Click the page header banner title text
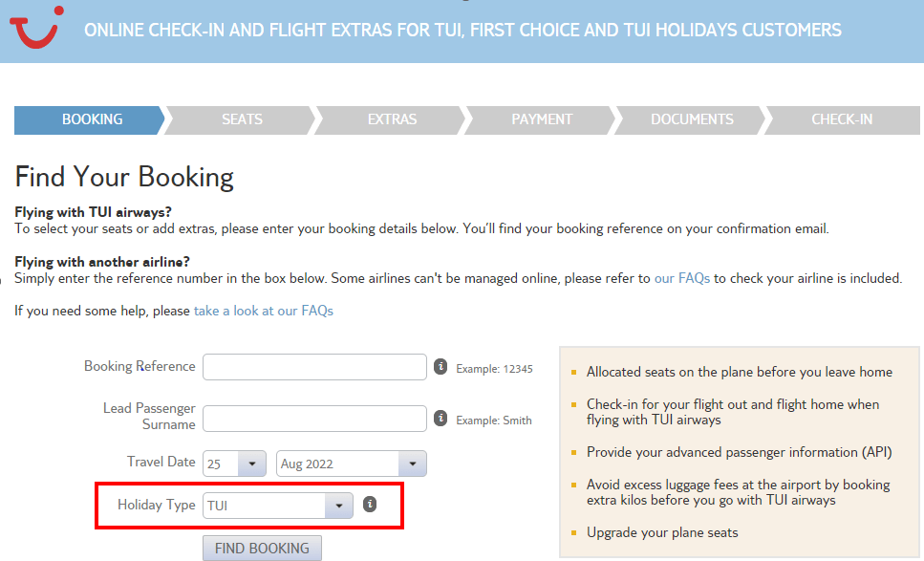Viewport: 924px width, 561px height. 462,30
